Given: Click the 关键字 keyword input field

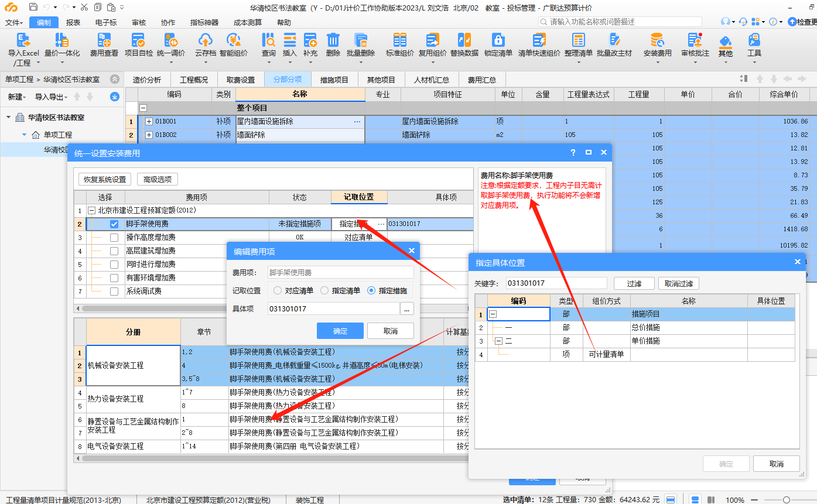Looking at the screenshot, I should pyautogui.click(x=556, y=283).
